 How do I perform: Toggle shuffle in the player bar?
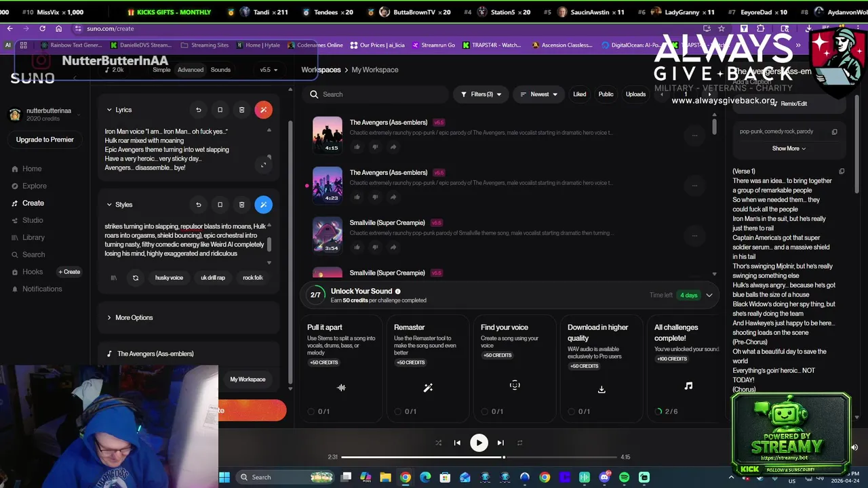pos(438,443)
